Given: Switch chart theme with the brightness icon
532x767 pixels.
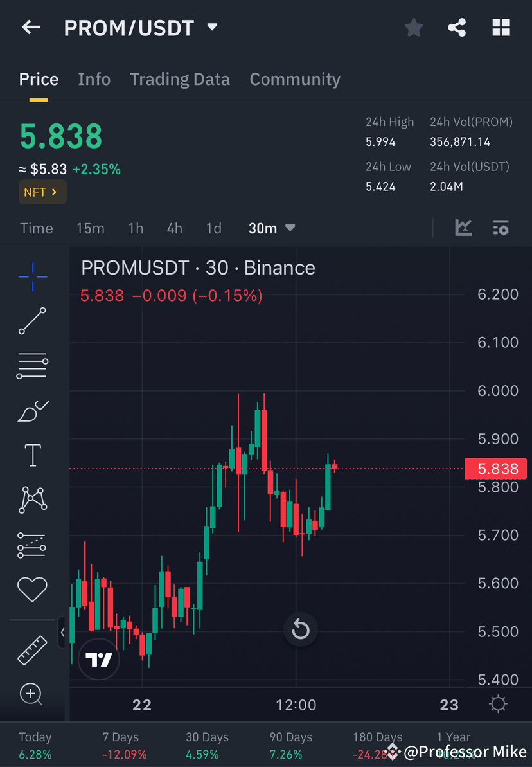Looking at the screenshot, I should [498, 704].
